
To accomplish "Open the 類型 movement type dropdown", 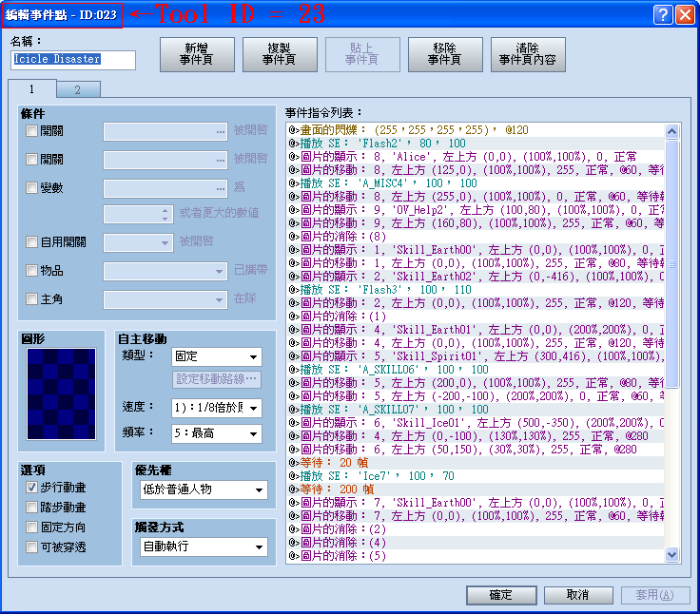I will pos(217,356).
